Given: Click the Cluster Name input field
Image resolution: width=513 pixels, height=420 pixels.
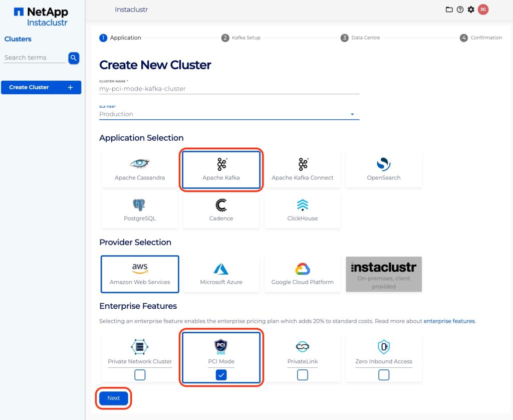Looking at the screenshot, I should [x=229, y=89].
